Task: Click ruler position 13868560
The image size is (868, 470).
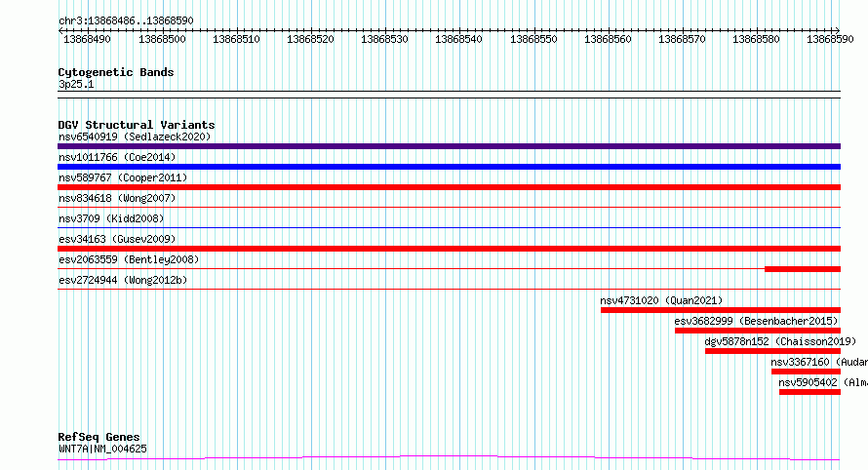Action: (608, 39)
